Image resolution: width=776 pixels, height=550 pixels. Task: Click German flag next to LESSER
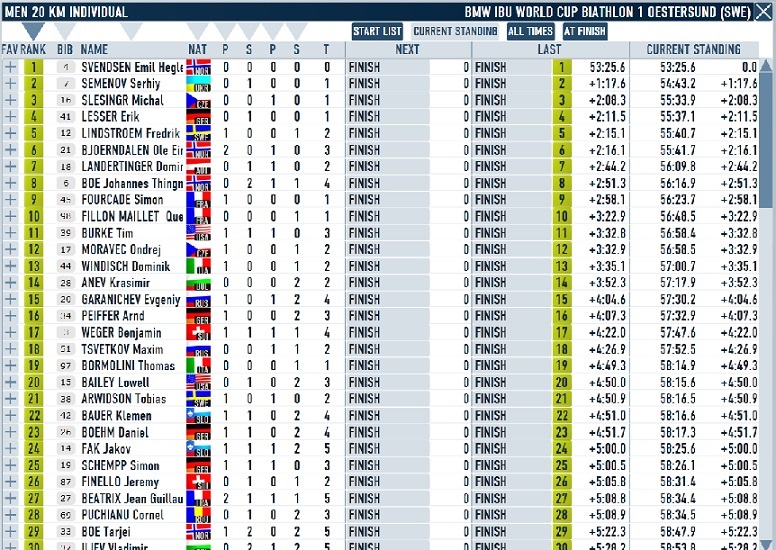[x=198, y=117]
